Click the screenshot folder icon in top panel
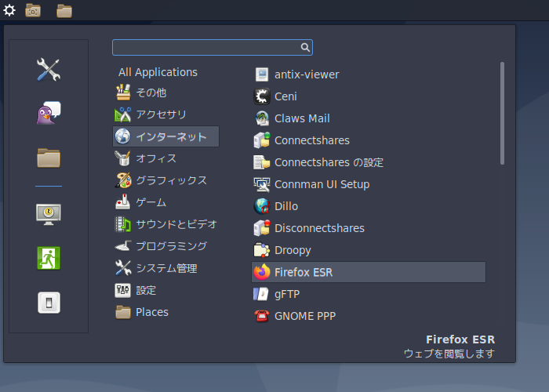The width and height of the screenshot is (549, 392). [33, 10]
